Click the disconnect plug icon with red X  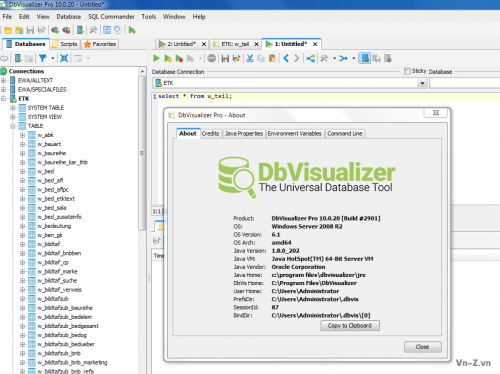66,30
